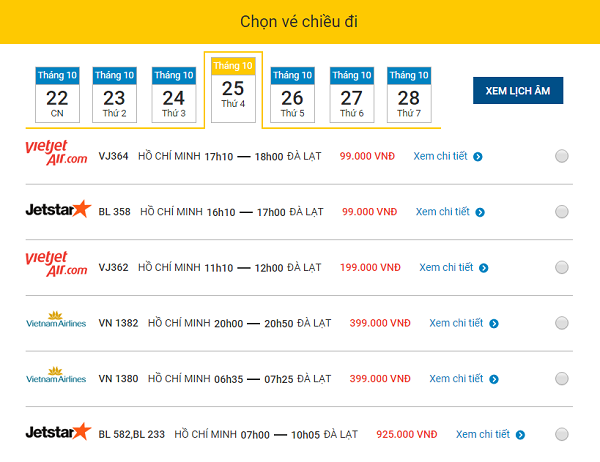Click the Vietnam Airlines logo for VN 1380
This screenshot has height=462, width=600.
click(x=56, y=379)
